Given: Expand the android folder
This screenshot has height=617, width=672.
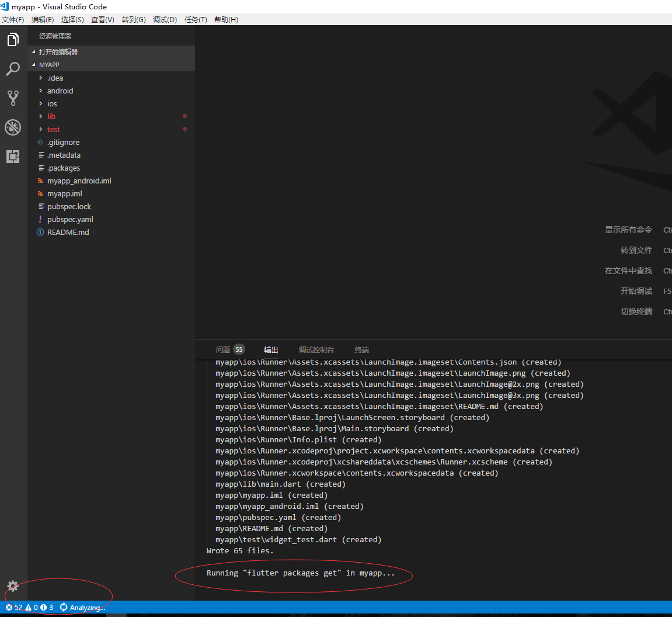Looking at the screenshot, I should pos(41,91).
